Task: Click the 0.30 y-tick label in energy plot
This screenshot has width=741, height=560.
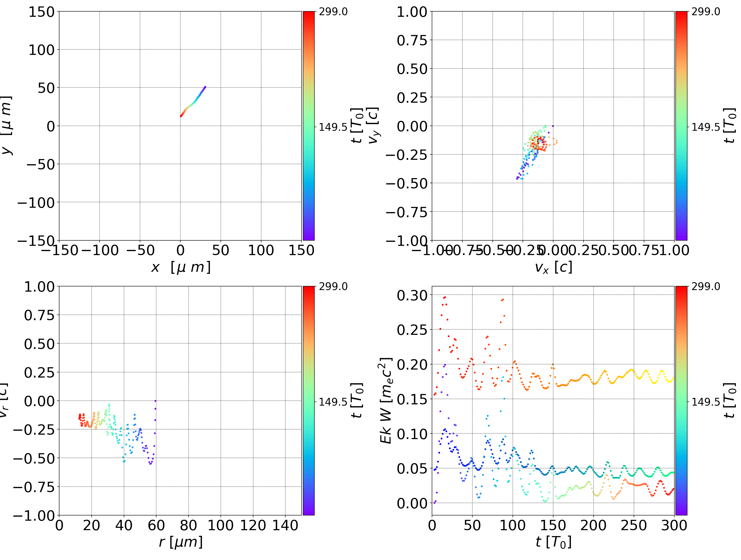Action: click(412, 296)
